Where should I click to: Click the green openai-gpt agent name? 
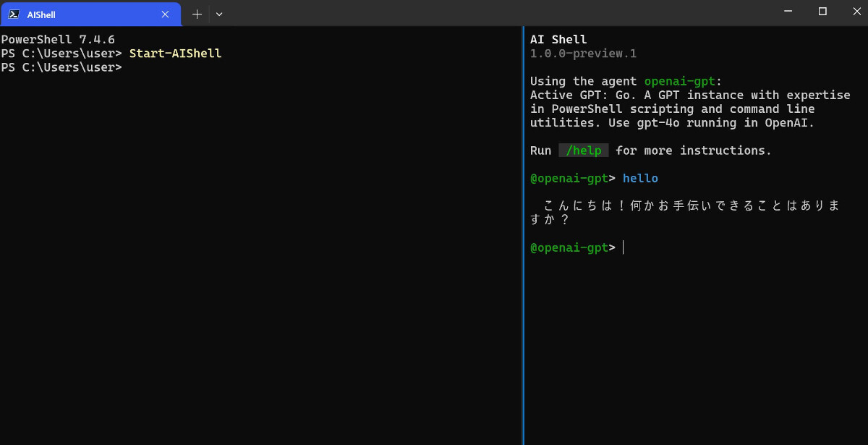tap(679, 81)
